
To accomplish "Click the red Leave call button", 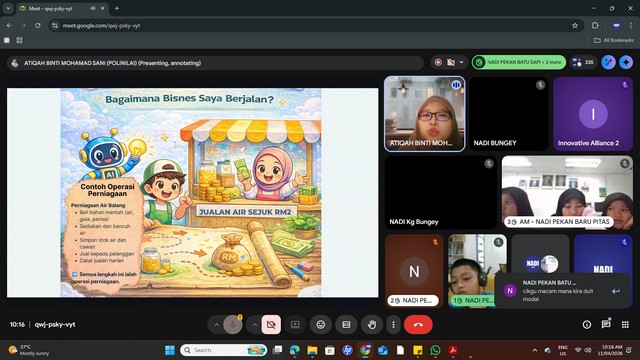I will click(418, 325).
